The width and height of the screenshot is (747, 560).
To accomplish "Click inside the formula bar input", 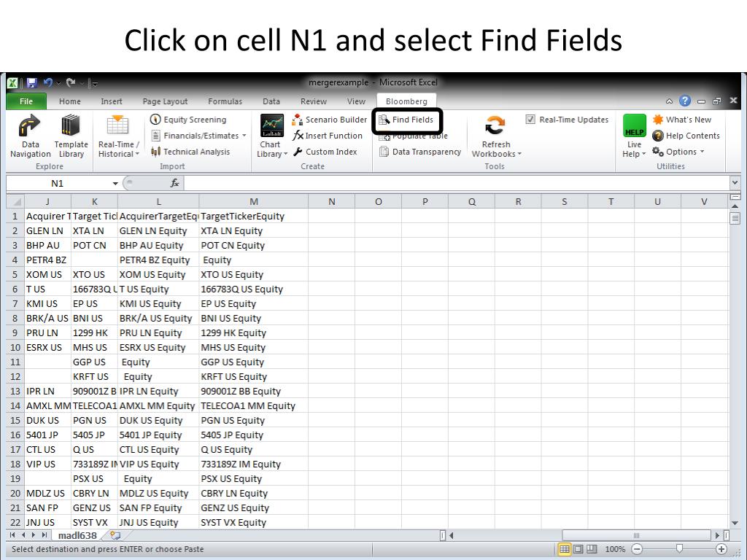I will (x=457, y=183).
